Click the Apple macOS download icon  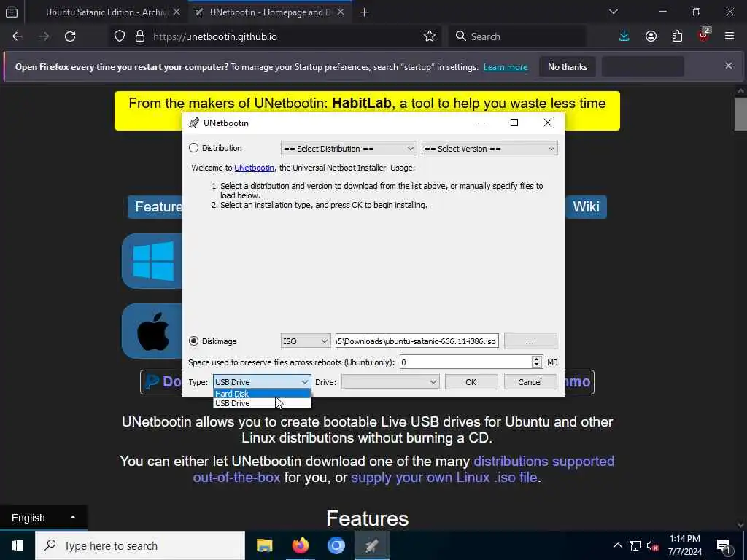click(x=153, y=332)
